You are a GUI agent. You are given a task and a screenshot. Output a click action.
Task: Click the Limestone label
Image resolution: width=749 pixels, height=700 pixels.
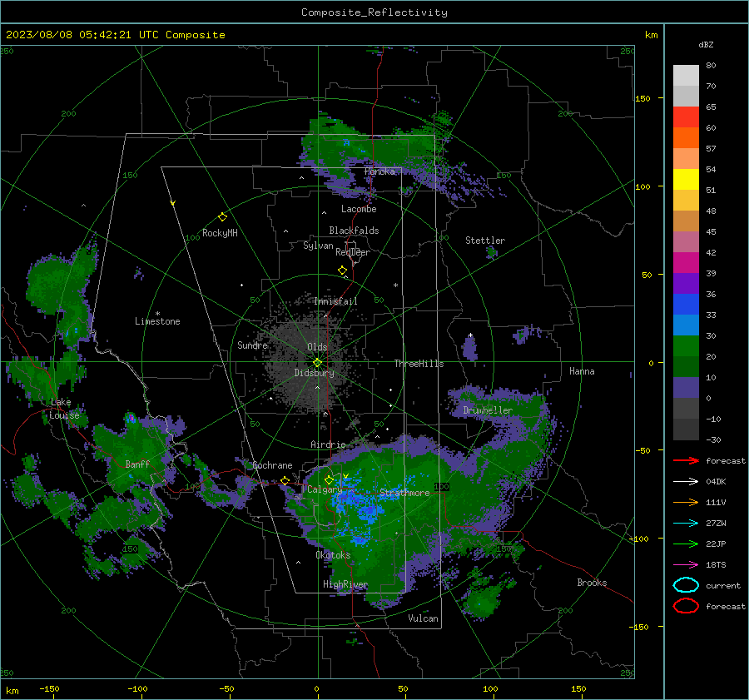click(x=157, y=321)
